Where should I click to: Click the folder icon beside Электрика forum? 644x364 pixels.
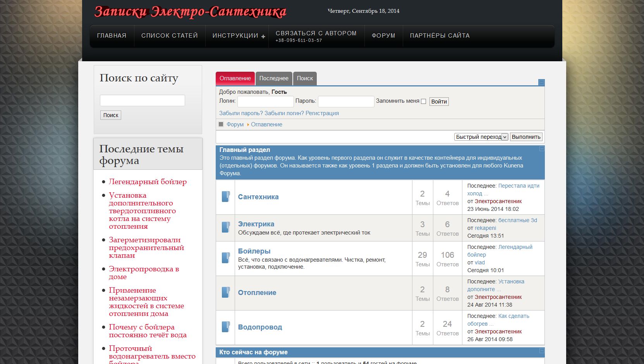(225, 227)
